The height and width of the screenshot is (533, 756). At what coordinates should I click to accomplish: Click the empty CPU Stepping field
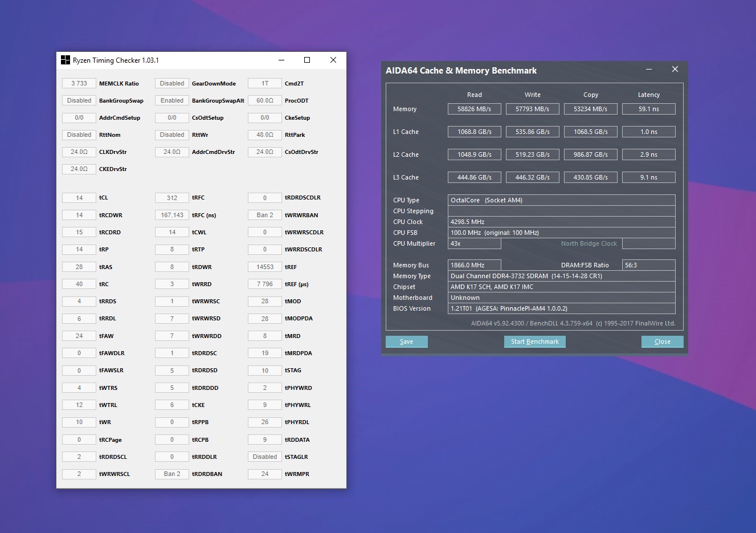562,211
